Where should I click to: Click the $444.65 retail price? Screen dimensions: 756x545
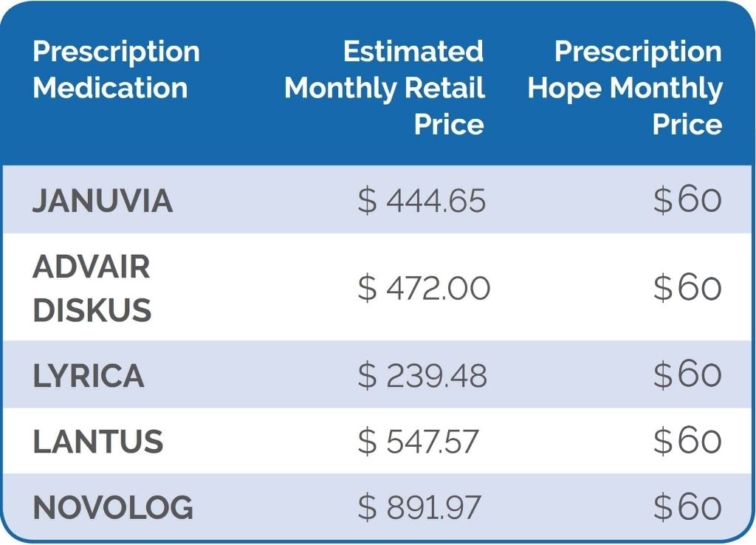(x=422, y=201)
